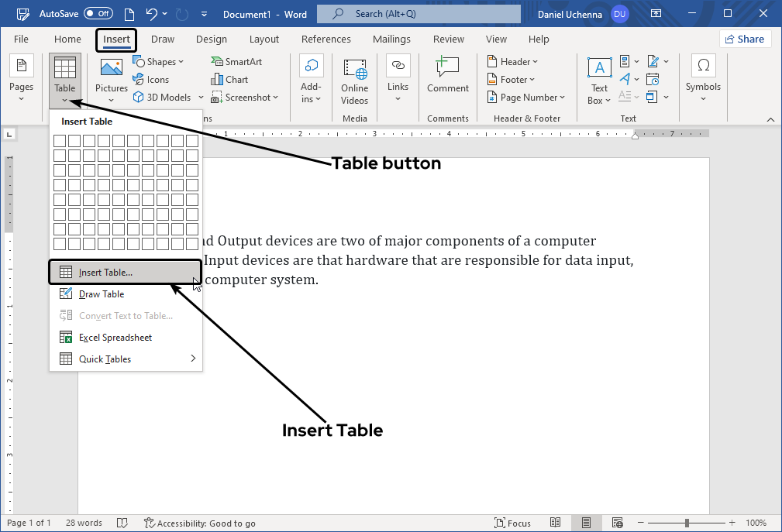
Task: Expand the Shapes dropdown
Action: click(159, 62)
